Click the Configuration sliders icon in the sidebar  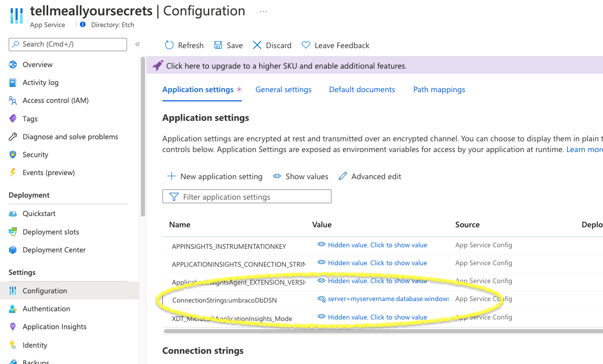[13, 291]
